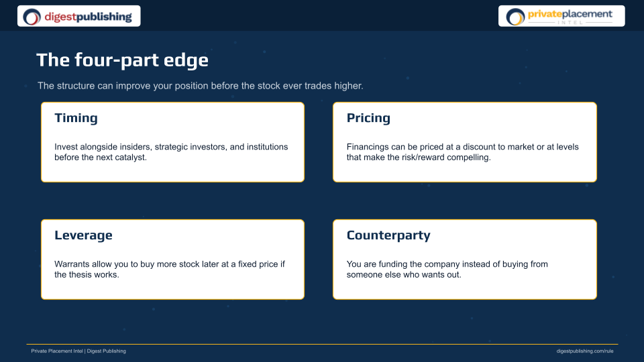Click the digestpublishing wordmark text
The height and width of the screenshot is (362, 644).
88,17
